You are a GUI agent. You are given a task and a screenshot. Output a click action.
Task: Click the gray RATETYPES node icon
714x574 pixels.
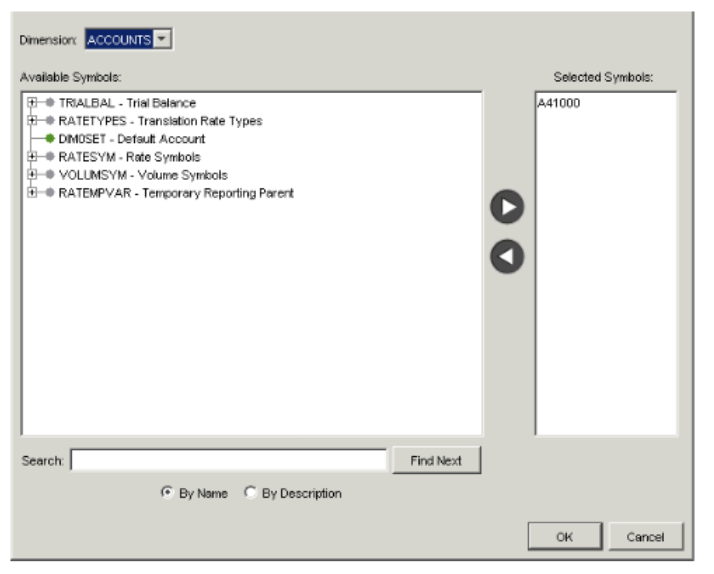click(x=50, y=121)
